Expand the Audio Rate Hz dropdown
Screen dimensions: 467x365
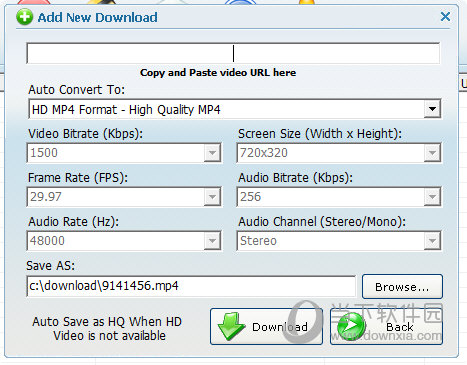(x=212, y=241)
